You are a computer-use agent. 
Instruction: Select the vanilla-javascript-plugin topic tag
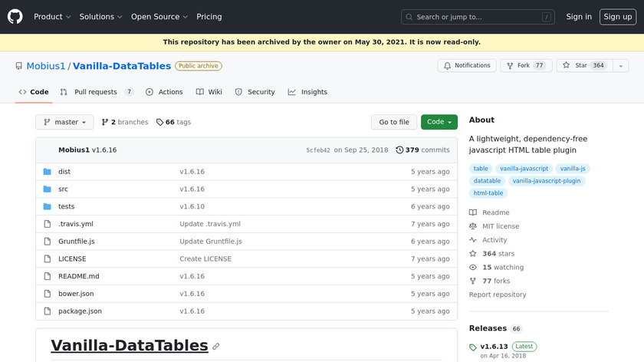pyautogui.click(x=546, y=181)
